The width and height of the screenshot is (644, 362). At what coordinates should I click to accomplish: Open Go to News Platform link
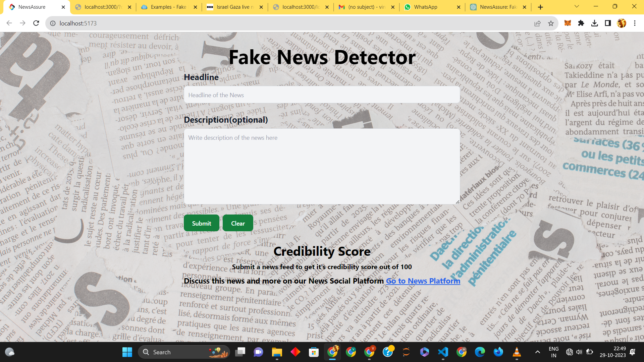point(423,281)
